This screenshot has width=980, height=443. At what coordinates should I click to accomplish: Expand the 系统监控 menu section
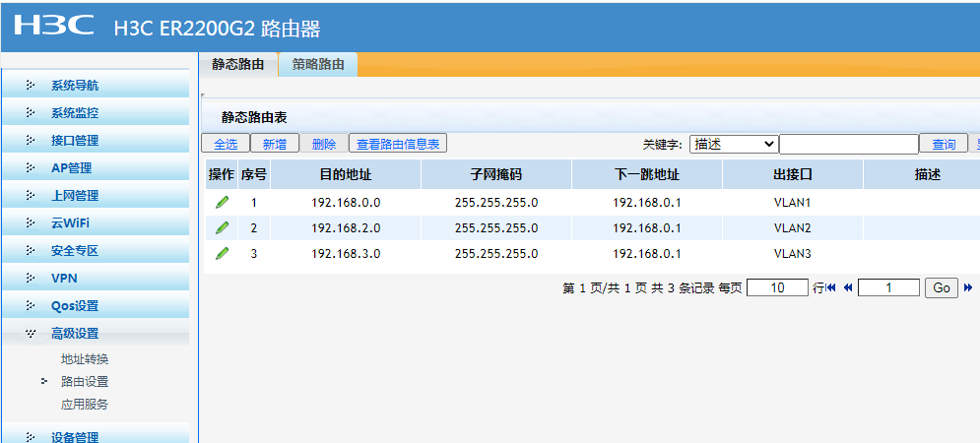coord(96,113)
